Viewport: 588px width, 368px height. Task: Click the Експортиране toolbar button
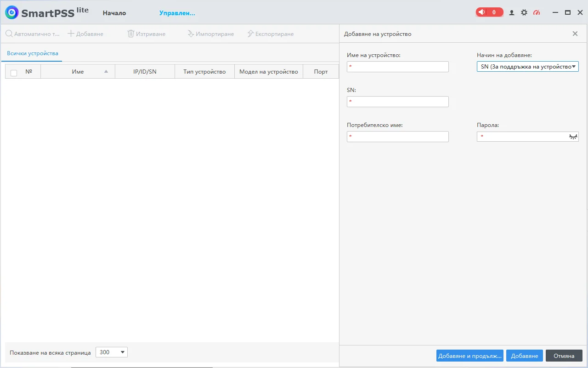pyautogui.click(x=271, y=34)
